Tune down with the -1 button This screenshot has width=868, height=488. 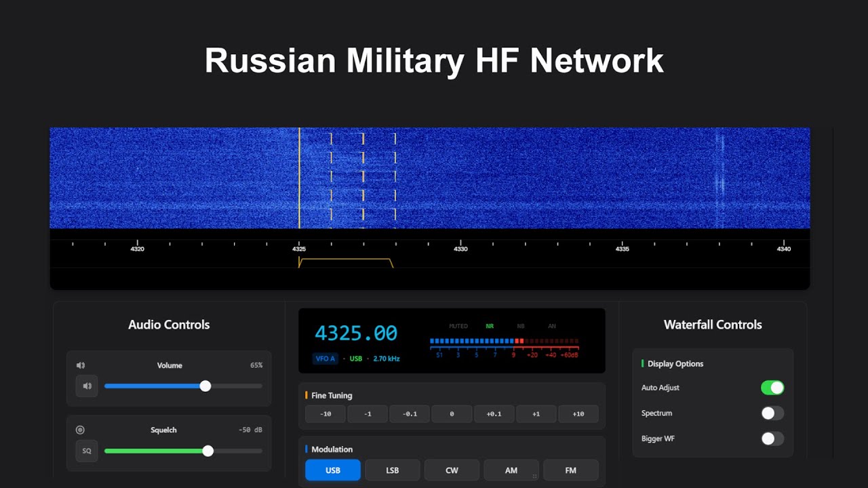(368, 413)
